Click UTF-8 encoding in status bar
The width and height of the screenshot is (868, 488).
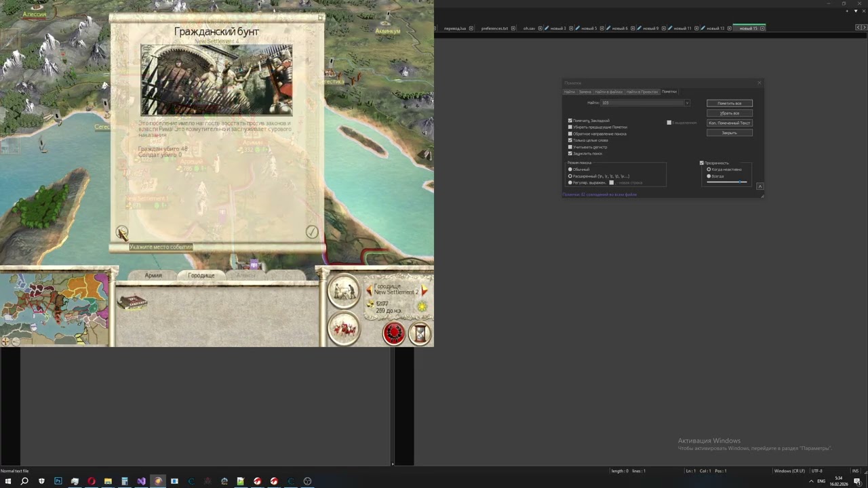click(816, 470)
